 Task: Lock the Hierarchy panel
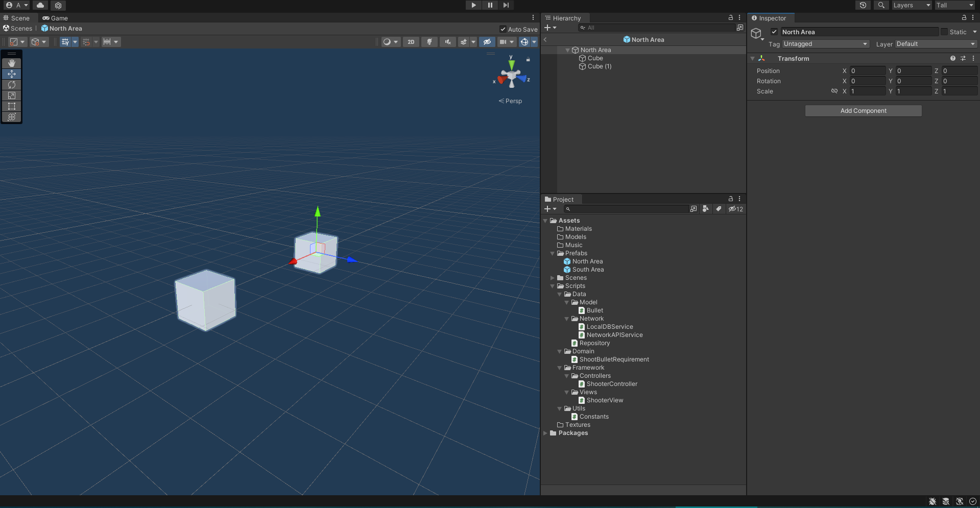click(731, 17)
